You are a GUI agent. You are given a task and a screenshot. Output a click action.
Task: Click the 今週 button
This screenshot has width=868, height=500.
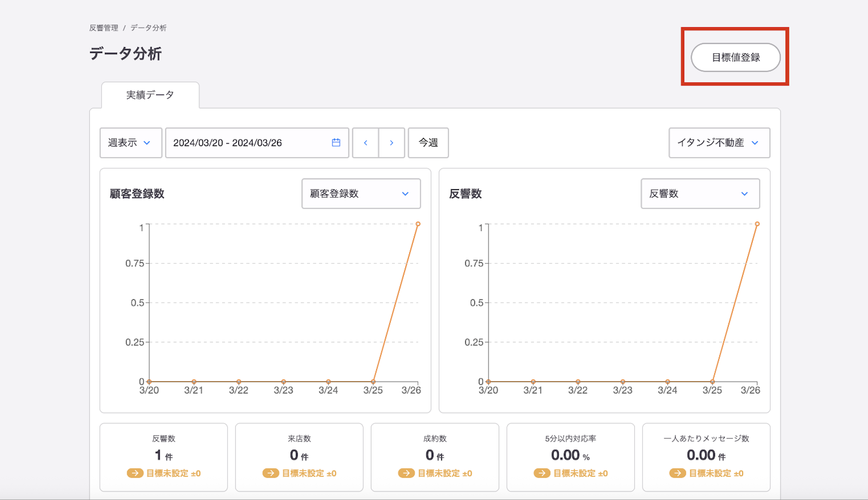(428, 143)
